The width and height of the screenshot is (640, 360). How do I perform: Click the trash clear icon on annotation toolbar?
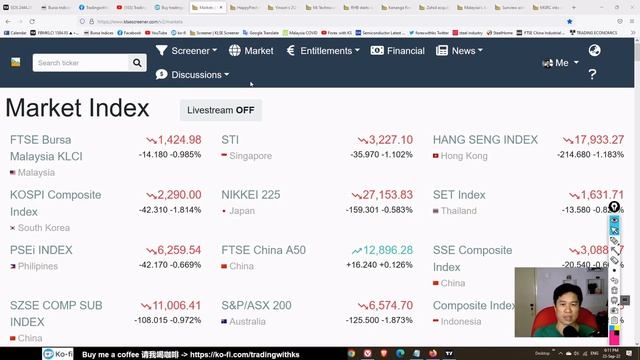click(614, 291)
